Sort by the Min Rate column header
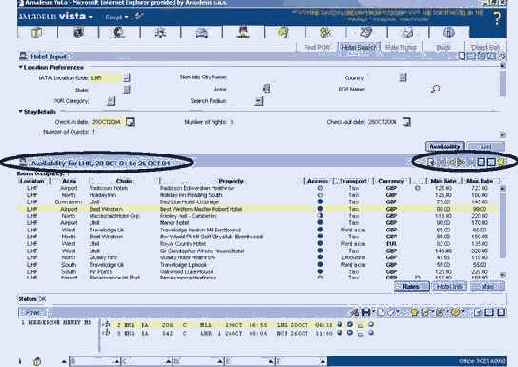This screenshot has height=367, width=518. (x=443, y=181)
